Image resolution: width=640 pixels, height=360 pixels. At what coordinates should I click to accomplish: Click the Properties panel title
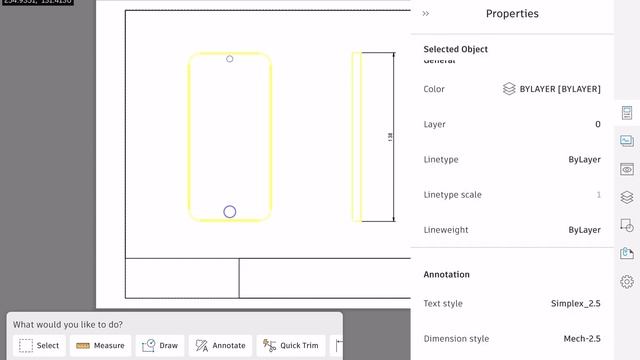(512, 13)
